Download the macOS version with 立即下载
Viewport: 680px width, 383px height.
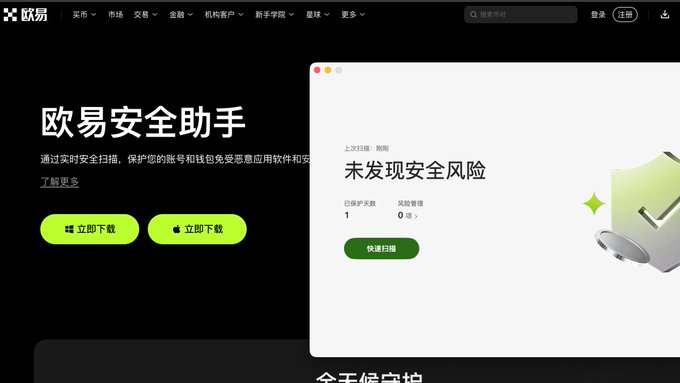(197, 229)
